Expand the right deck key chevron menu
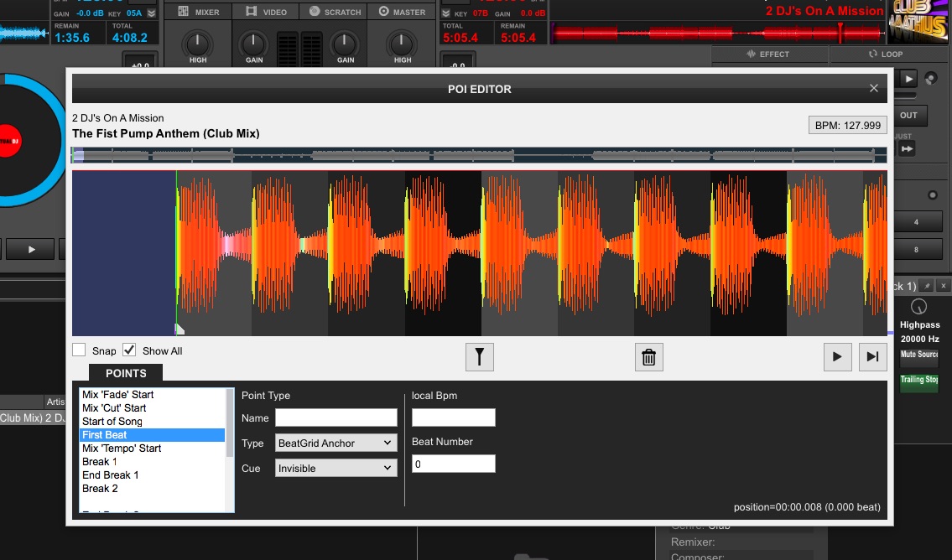The image size is (952, 560). tap(446, 13)
